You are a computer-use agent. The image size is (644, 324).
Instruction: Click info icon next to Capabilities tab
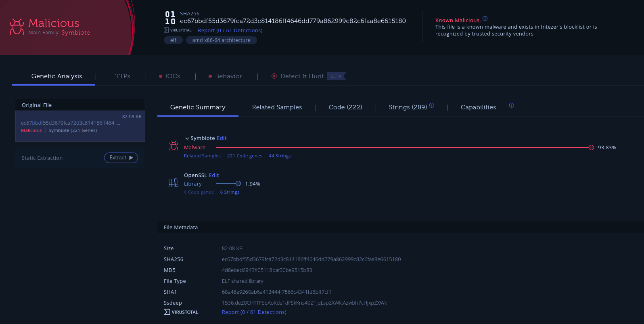[x=512, y=105]
